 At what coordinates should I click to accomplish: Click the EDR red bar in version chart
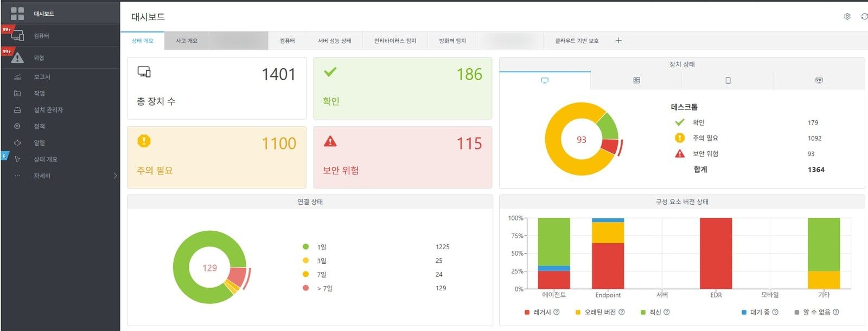pyautogui.click(x=716, y=253)
